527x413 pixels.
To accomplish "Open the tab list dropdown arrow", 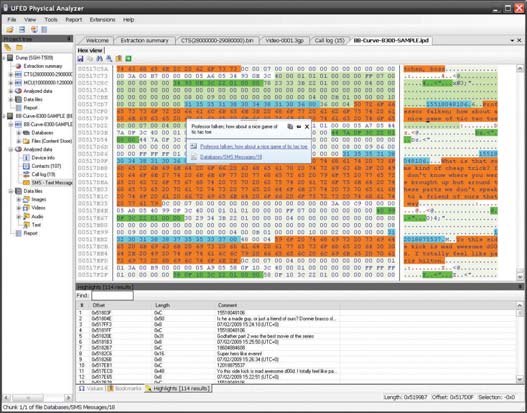I will click(x=512, y=41).
